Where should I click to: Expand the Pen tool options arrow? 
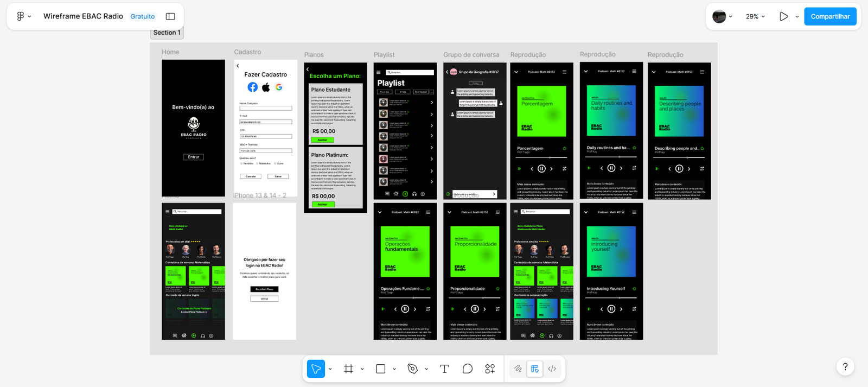(x=426, y=369)
